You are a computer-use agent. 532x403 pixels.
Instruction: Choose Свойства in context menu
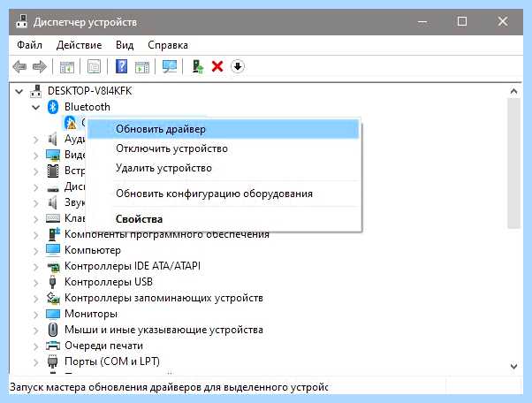224,219
